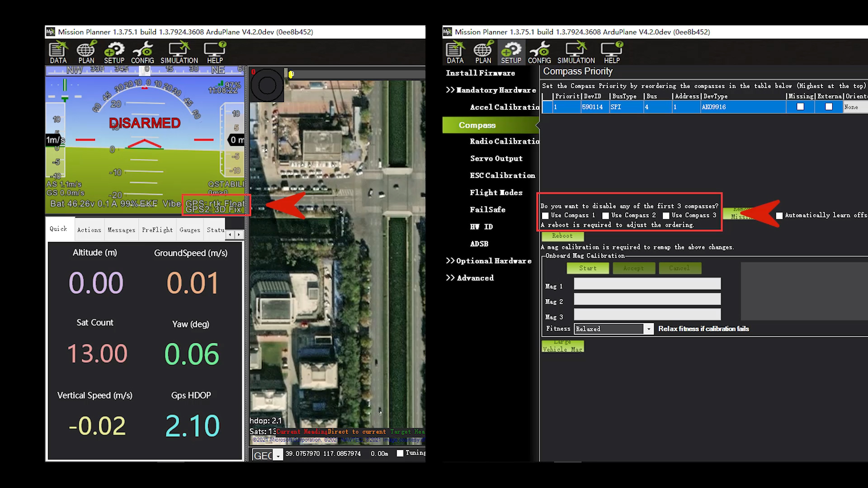Click Mag 1 progress bar

[647, 284]
